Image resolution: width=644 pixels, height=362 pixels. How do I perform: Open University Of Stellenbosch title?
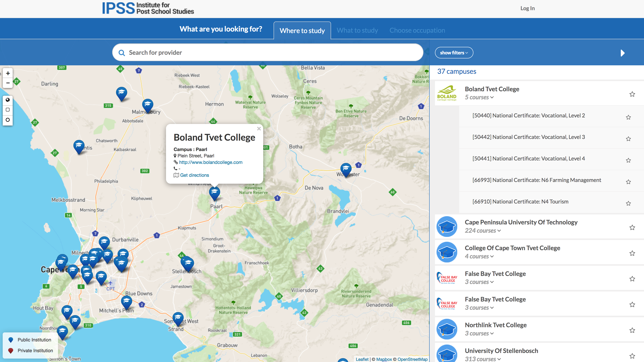[x=501, y=351]
